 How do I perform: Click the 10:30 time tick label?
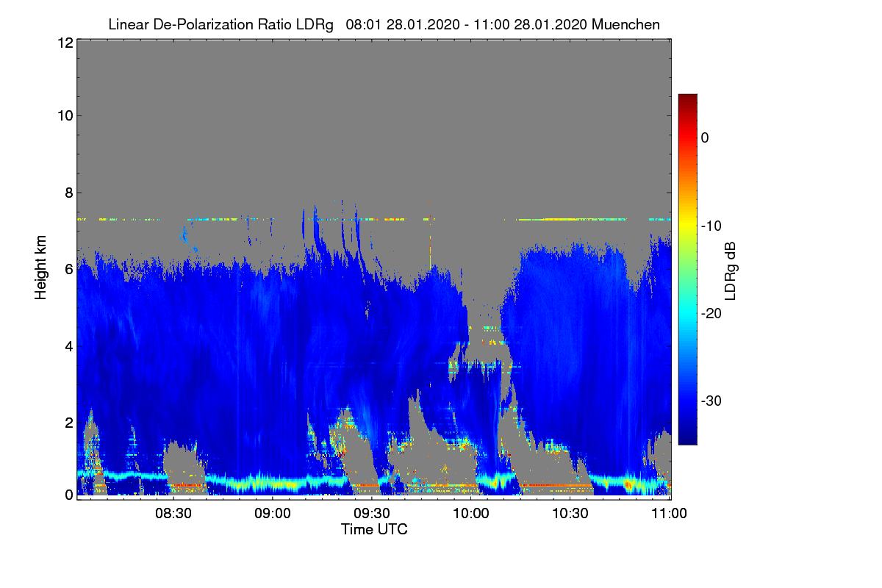[x=570, y=513]
